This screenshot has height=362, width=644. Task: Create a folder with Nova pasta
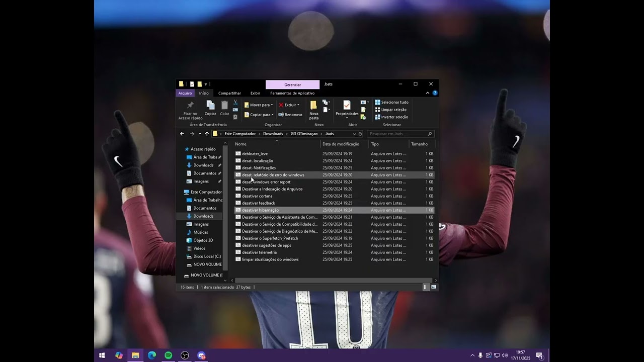coord(314,110)
